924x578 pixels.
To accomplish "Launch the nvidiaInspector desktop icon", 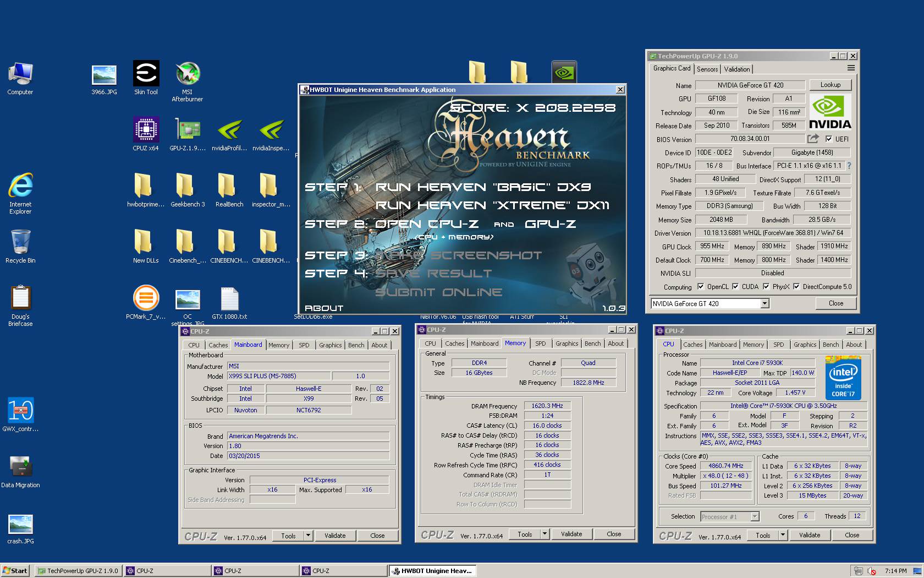I will 271,134.
